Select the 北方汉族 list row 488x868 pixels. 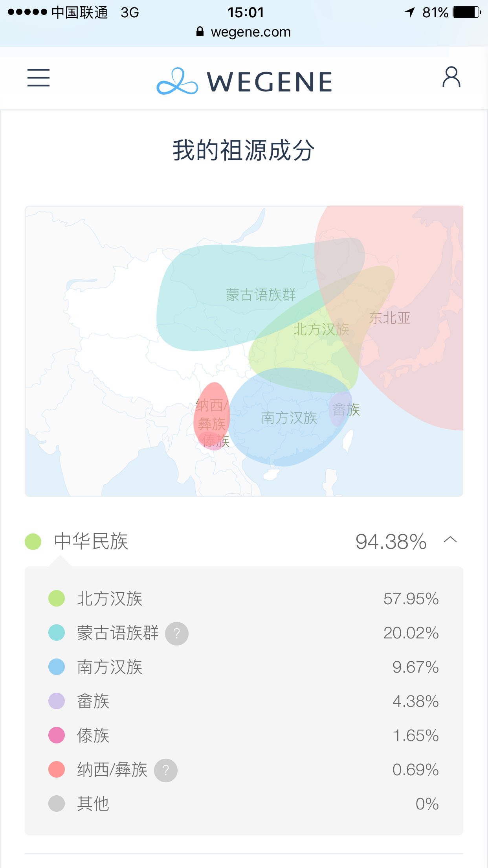pyautogui.click(x=244, y=599)
